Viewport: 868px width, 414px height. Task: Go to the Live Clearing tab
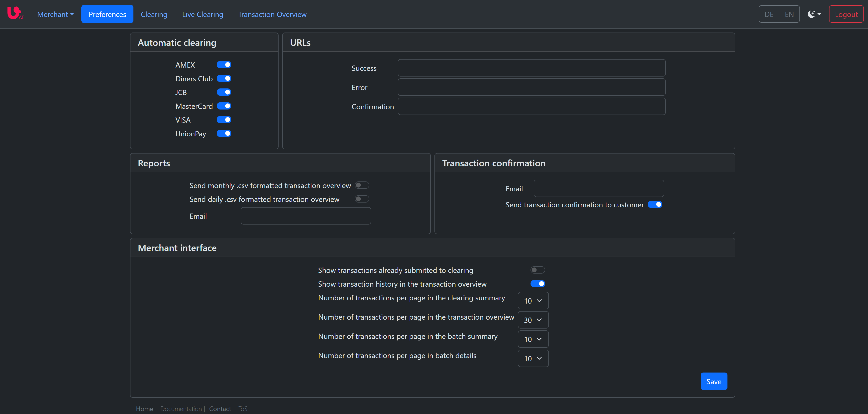202,14
